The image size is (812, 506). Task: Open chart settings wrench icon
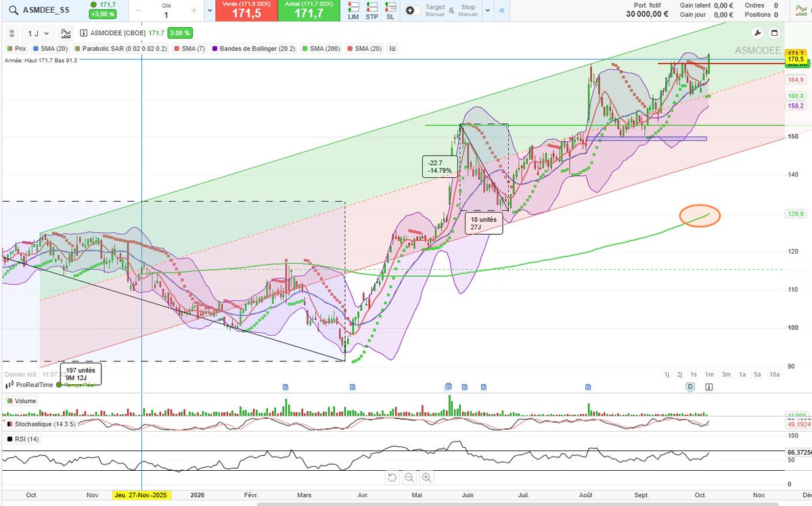click(x=757, y=33)
